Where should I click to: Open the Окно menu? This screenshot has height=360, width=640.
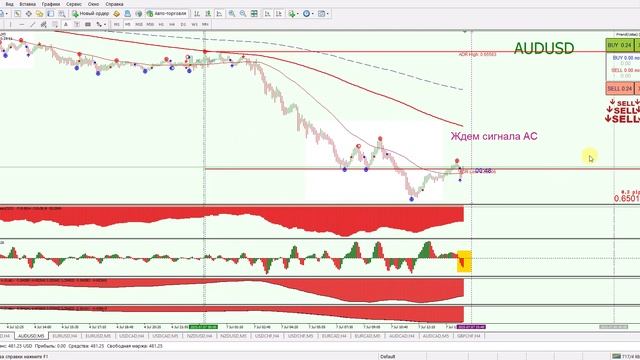point(93,4)
